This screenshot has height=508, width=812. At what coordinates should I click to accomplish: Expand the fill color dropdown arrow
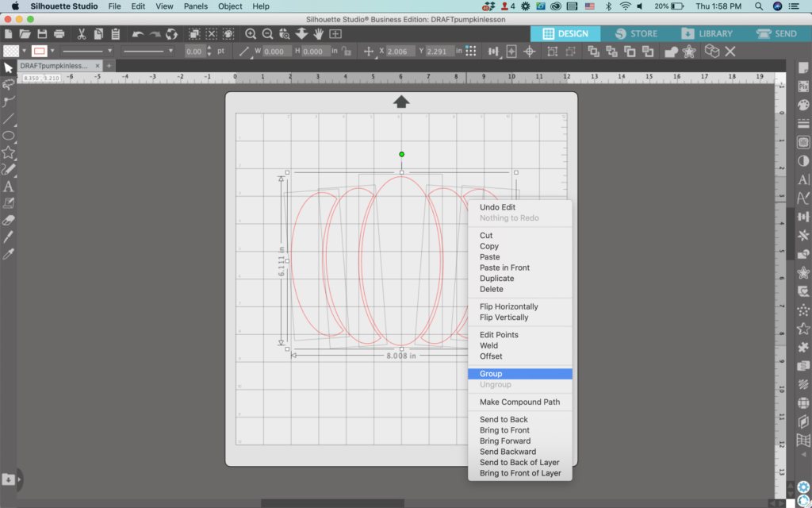(24, 51)
